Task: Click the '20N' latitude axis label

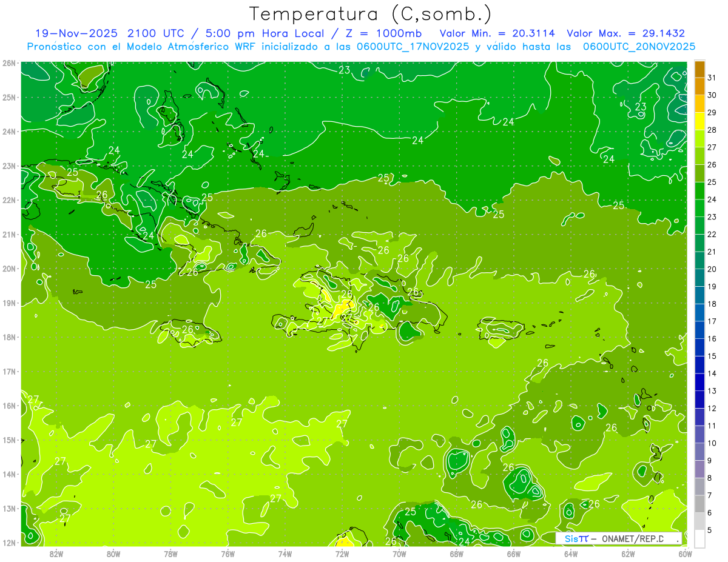Action: tap(10, 269)
